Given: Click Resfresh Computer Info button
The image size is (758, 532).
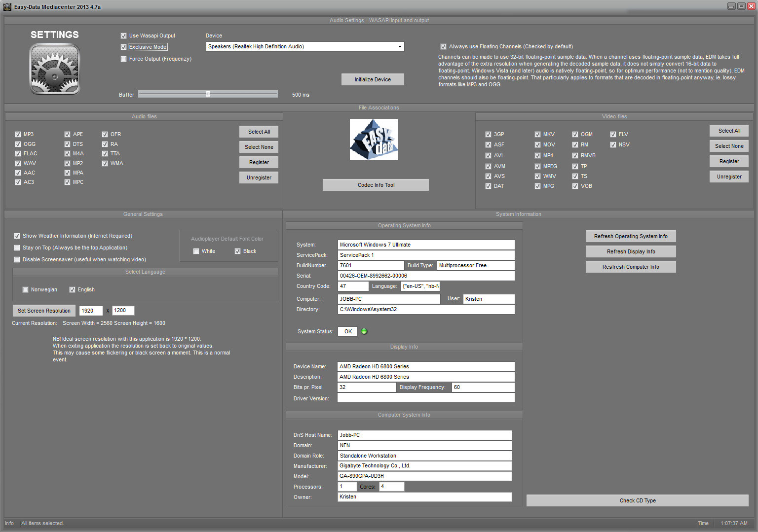Looking at the screenshot, I should coord(631,267).
